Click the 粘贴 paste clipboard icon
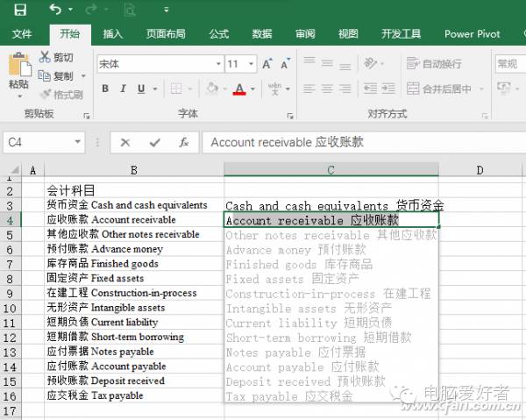The image size is (526, 420). coord(19,64)
